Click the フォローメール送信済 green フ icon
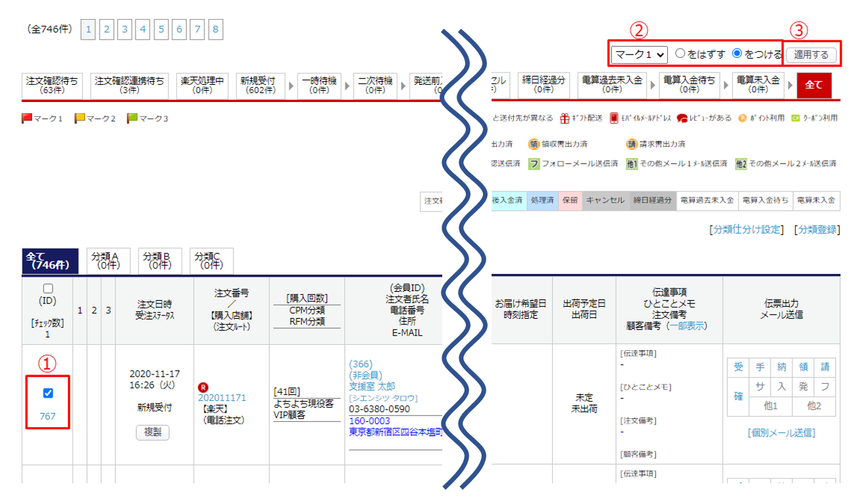The height and width of the screenshot is (499, 868). tap(534, 164)
